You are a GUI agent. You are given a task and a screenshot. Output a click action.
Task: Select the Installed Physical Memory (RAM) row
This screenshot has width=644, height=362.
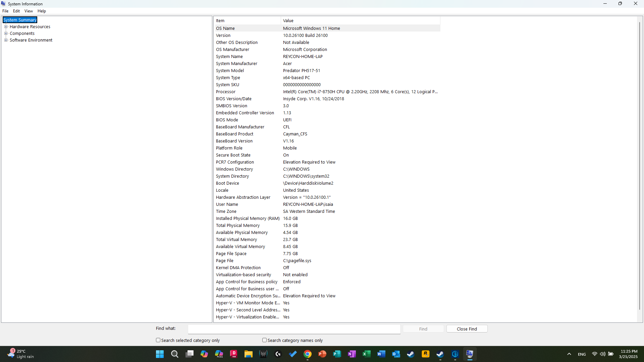click(327, 219)
